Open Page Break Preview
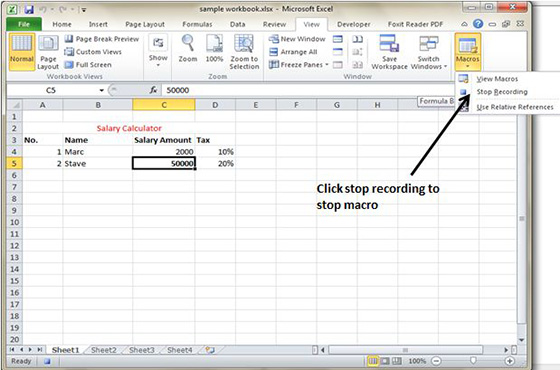 pos(102,39)
